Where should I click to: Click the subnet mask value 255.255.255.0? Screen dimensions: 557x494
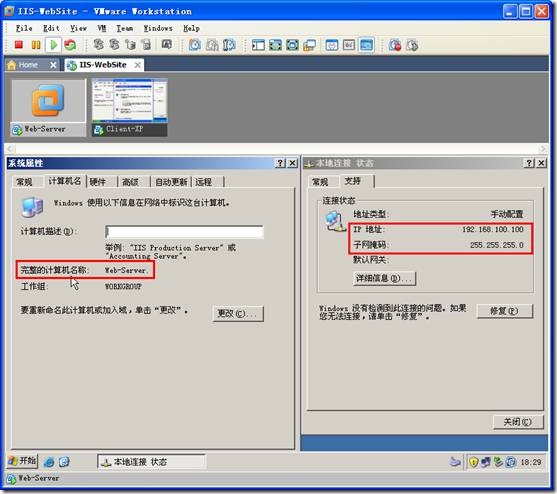pos(497,245)
